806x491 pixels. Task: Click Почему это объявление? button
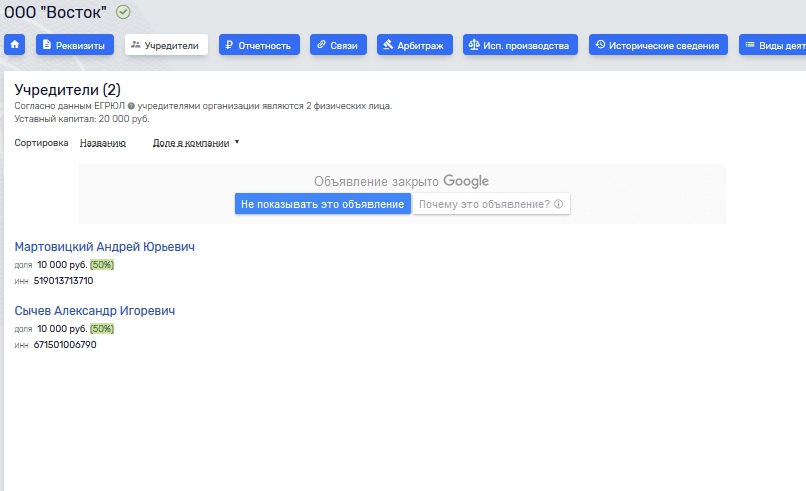491,204
